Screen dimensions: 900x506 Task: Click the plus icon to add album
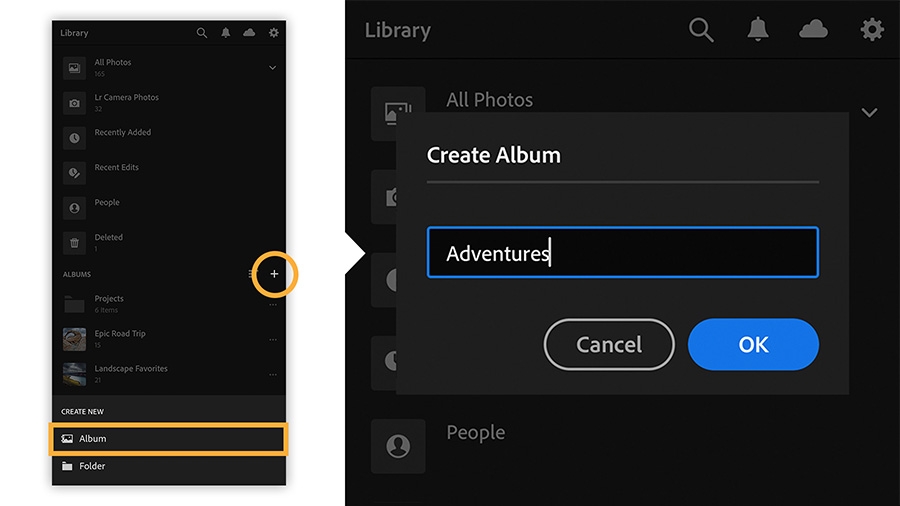click(x=275, y=274)
